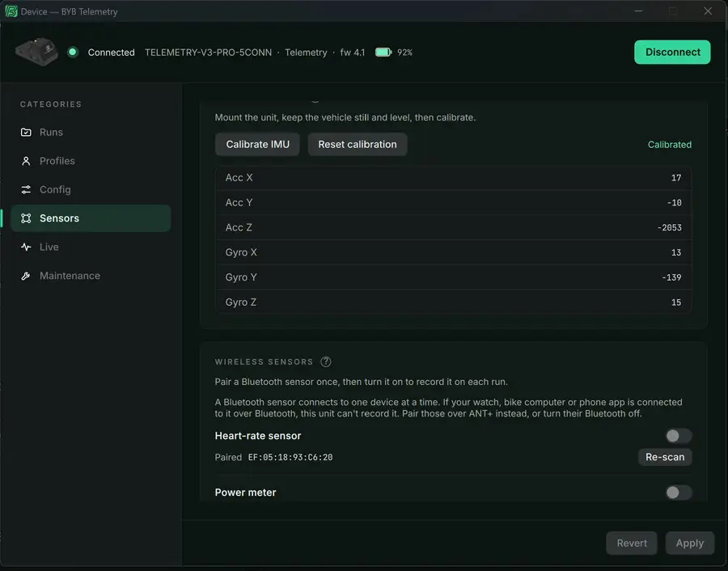Click the 92% battery percentage
Screen dimensions: 728x571
click(405, 53)
